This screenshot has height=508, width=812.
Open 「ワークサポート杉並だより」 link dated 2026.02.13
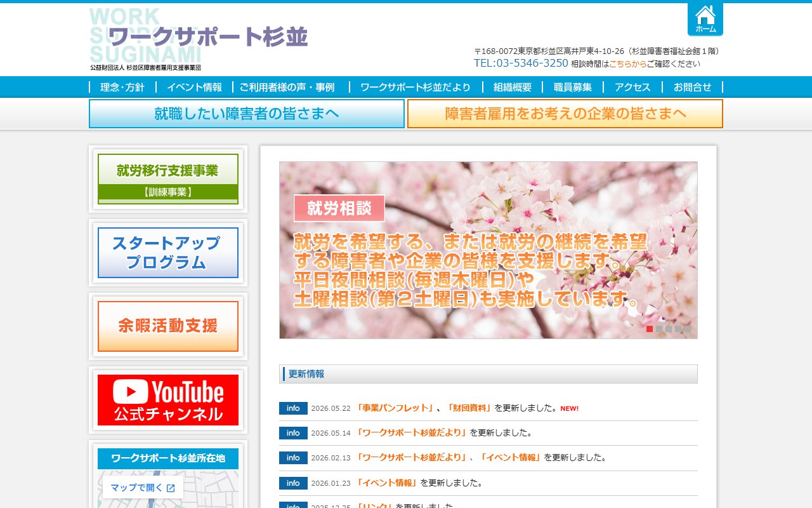(412, 457)
